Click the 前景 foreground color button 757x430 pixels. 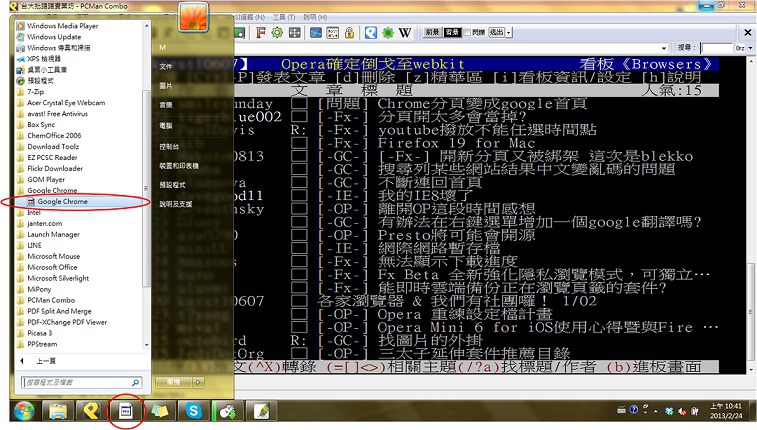click(x=433, y=32)
